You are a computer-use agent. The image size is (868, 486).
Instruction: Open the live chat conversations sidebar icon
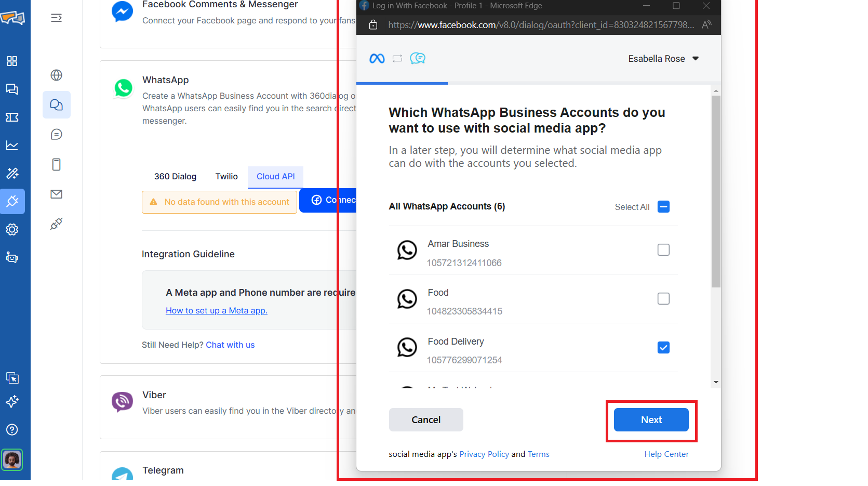coord(12,89)
